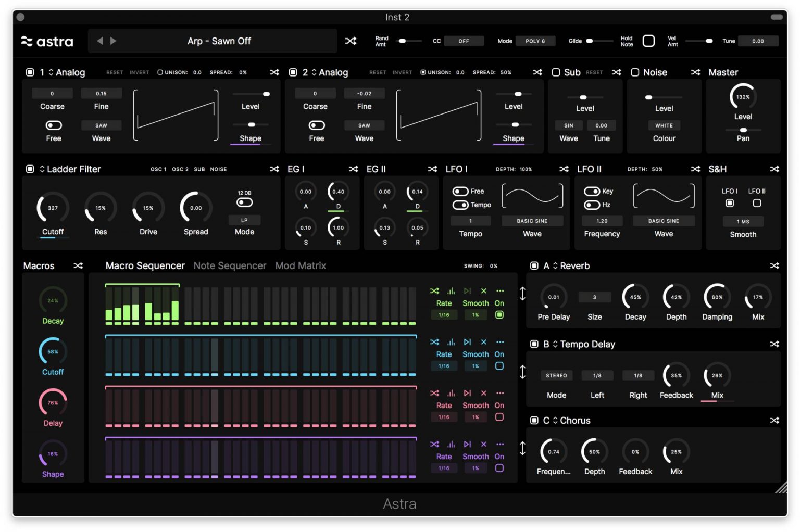Randomize the Reverb with its shuffle icon
Viewport: 800px width, 532px height.
click(774, 265)
